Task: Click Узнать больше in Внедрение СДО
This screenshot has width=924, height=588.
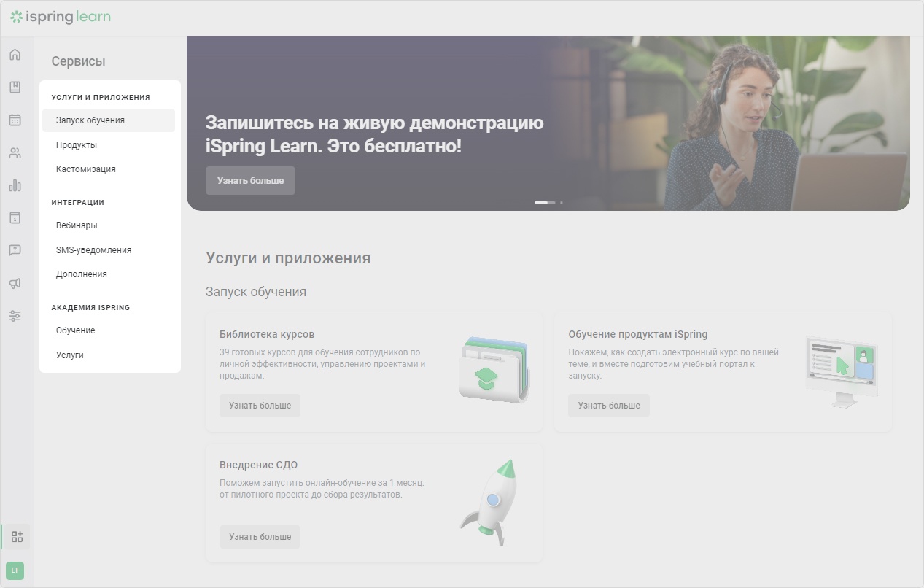Action: (260, 537)
